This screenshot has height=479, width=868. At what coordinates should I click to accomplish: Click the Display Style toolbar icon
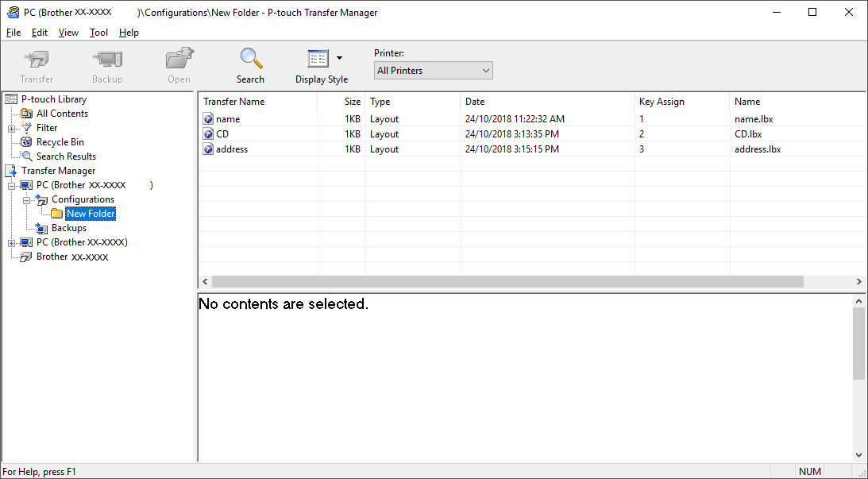click(x=318, y=59)
